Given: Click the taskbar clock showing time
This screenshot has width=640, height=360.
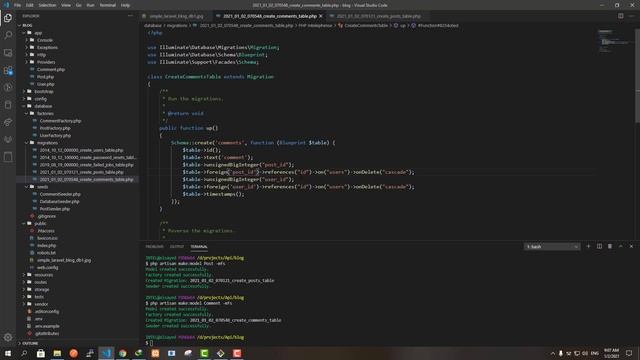Looking at the screenshot, I should (x=611, y=353).
